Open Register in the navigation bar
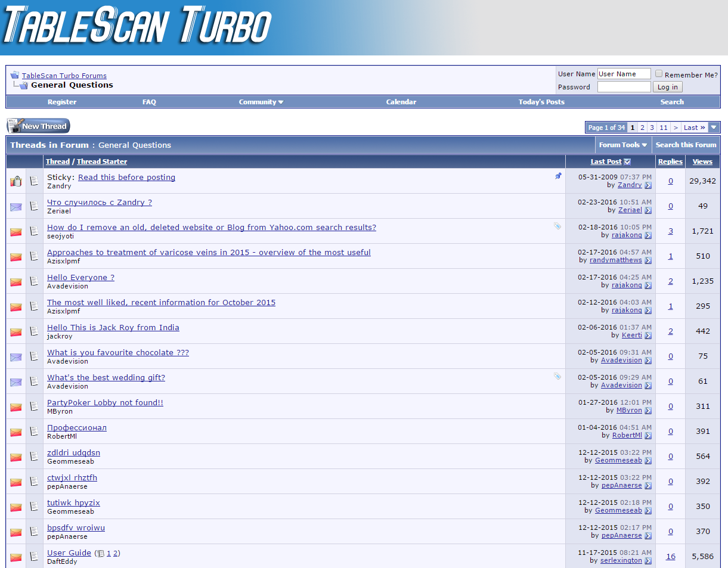The image size is (728, 568). [x=62, y=102]
